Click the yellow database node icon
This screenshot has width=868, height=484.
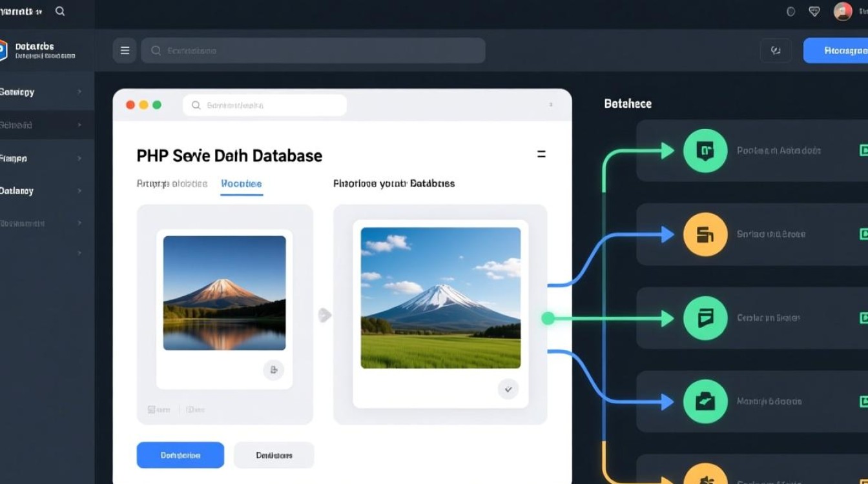point(705,234)
